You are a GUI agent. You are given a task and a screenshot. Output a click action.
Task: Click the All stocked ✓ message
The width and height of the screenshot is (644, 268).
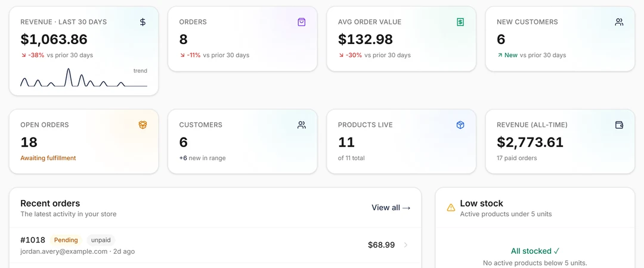[x=535, y=251]
